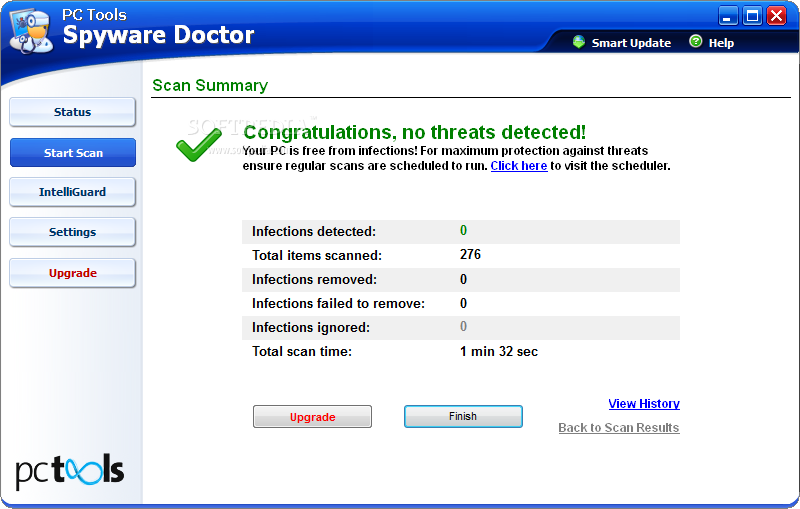The image size is (800, 509).
Task: Click the Upgrade button beside Finish
Action: pyautogui.click(x=312, y=417)
